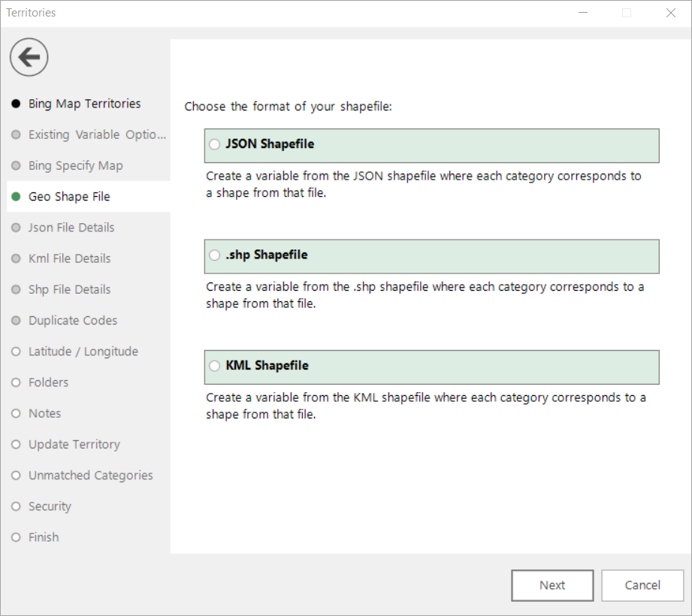Jump to Bing Specify Map step

[75, 165]
